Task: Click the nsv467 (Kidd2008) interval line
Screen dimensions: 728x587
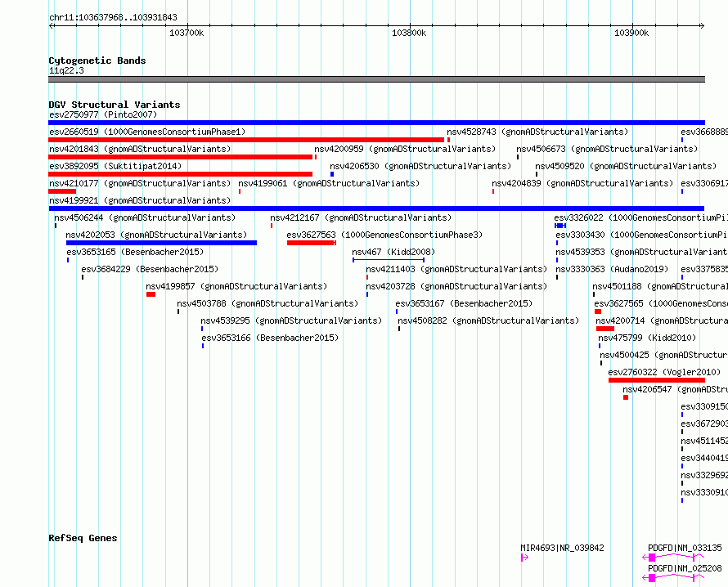Action: point(389,260)
